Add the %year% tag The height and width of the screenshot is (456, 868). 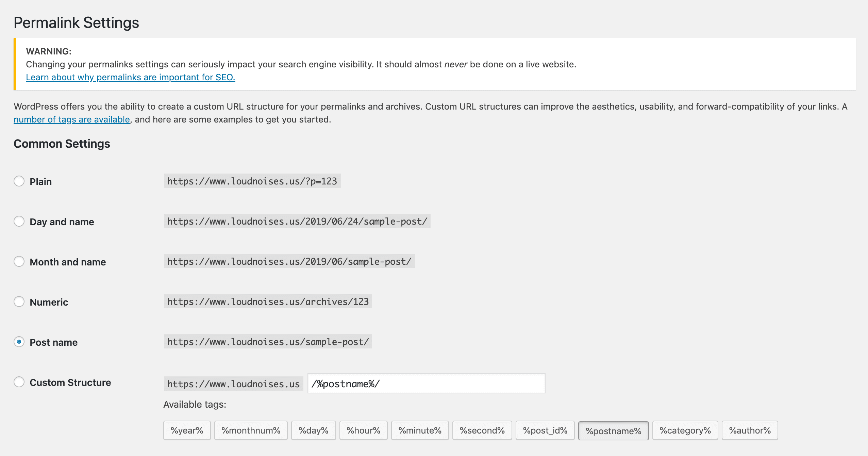[187, 430]
